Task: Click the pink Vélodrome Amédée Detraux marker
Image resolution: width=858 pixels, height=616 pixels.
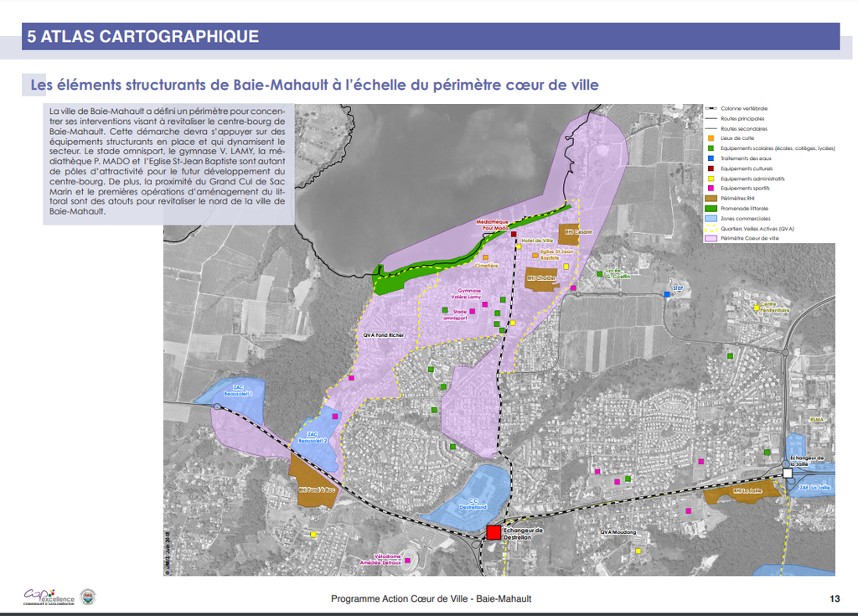Action: coord(409,562)
